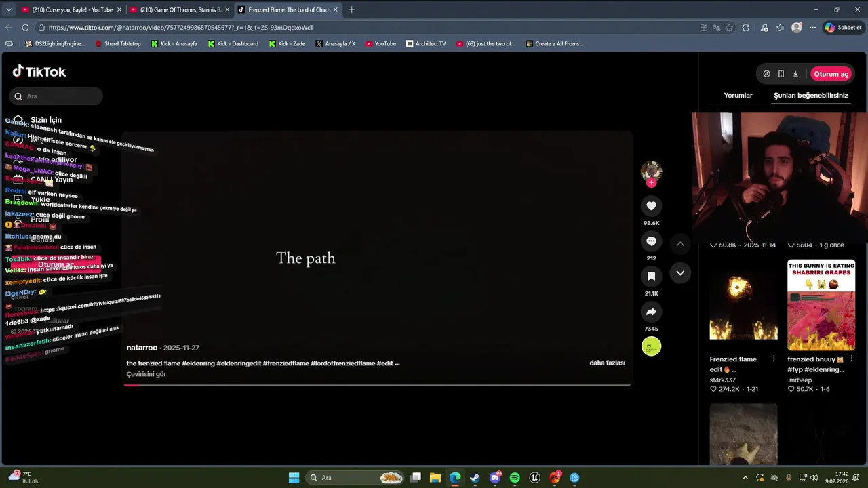Click the TikTok Ara search field
The height and width of the screenshot is (488, 868).
coord(56,96)
